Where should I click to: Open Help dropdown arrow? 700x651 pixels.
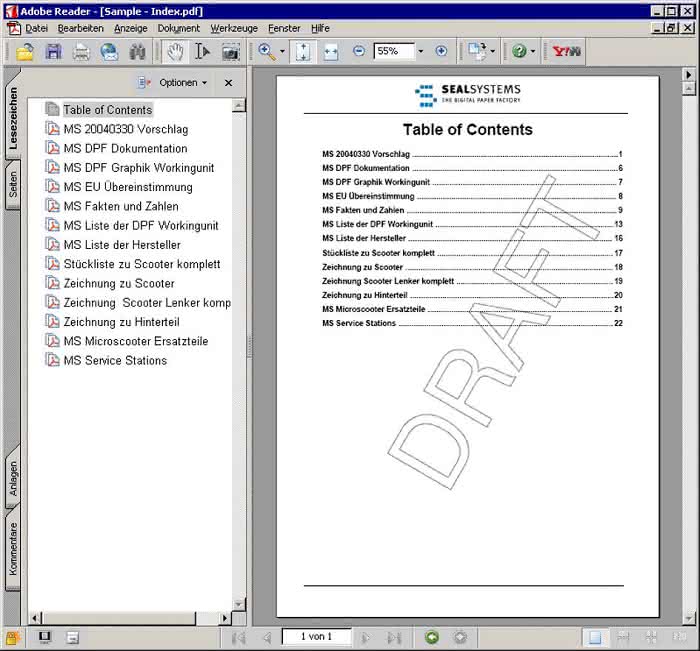[x=533, y=51]
